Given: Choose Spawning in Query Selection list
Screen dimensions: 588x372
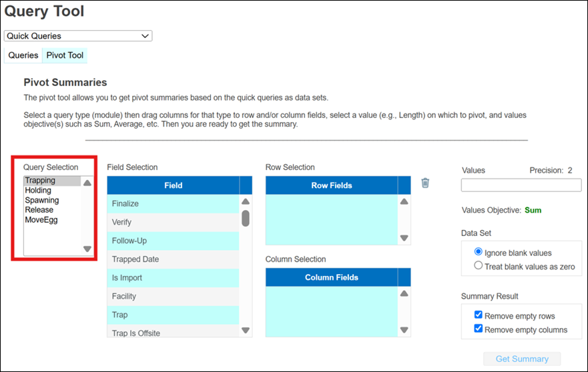Looking at the screenshot, I should pyautogui.click(x=42, y=200).
